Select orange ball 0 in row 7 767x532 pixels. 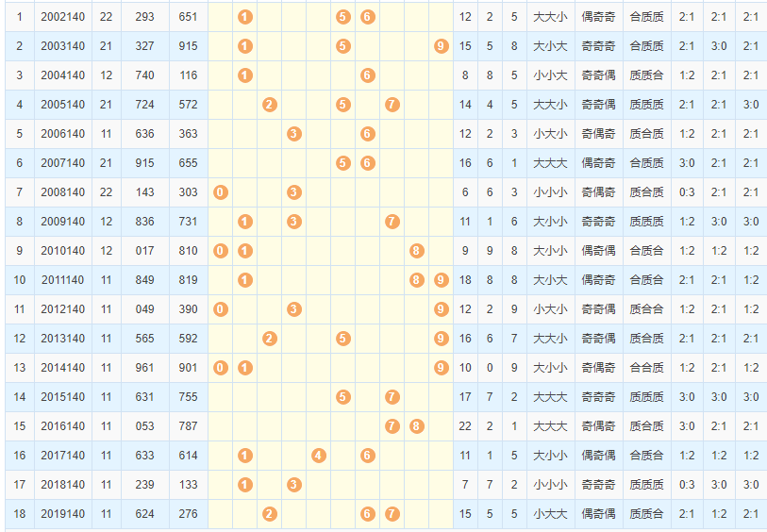click(x=221, y=192)
